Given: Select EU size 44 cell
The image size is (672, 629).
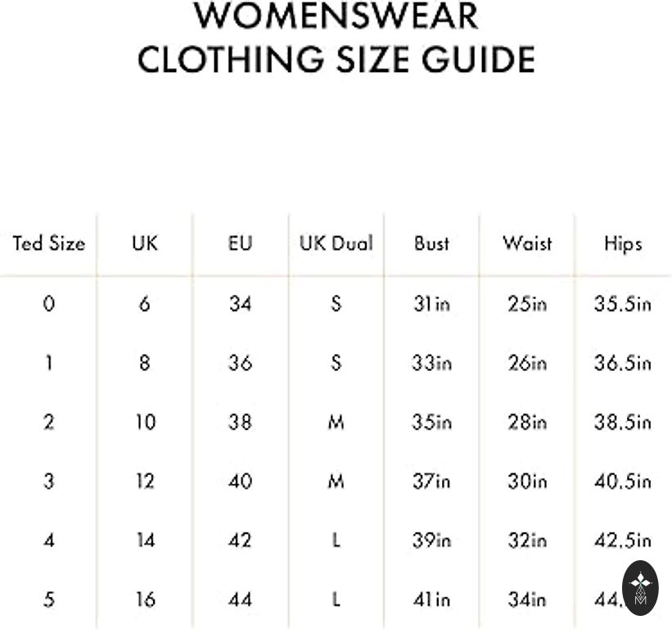Looking at the screenshot, I should (241, 600).
